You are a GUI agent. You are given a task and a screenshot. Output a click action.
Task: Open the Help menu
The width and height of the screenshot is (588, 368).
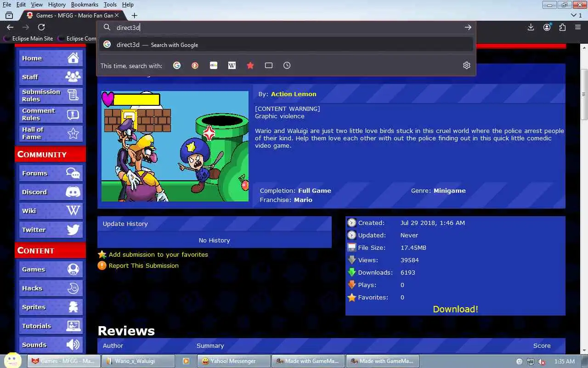[128, 5]
